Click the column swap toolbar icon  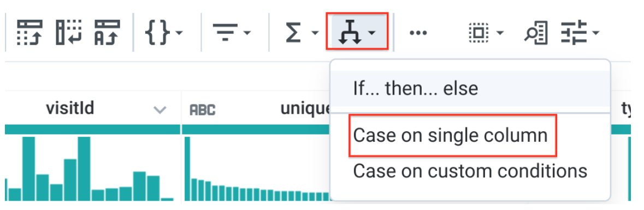68,32
